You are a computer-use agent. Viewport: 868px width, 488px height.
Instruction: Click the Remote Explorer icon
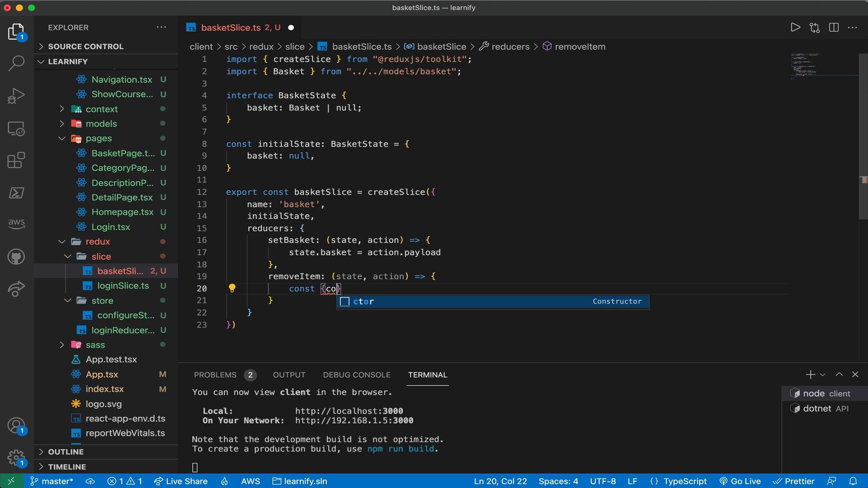pos(16,130)
